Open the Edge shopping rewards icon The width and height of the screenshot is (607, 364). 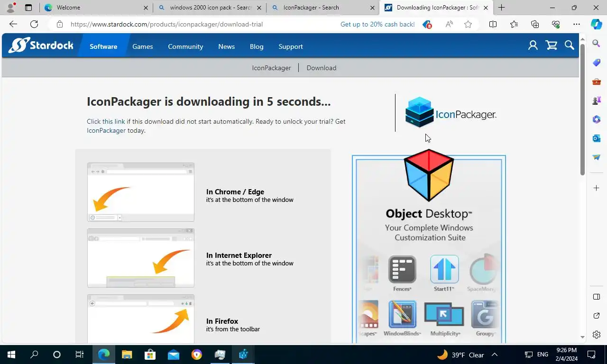point(427,24)
